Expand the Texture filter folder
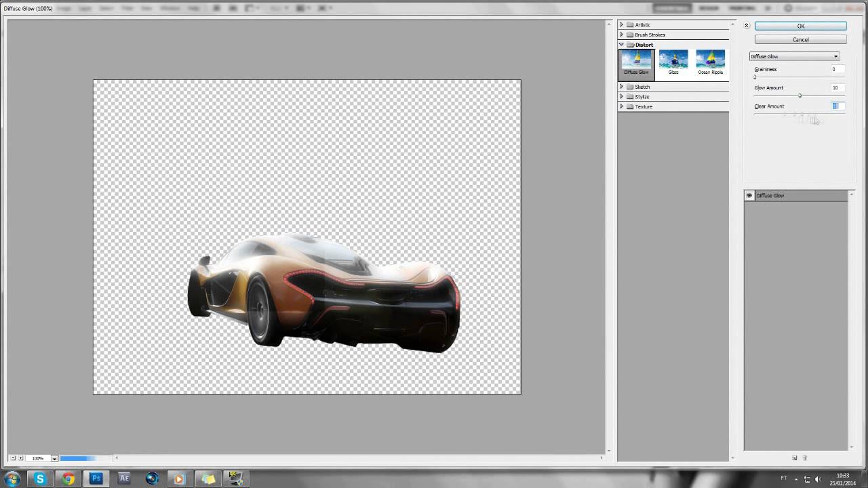This screenshot has height=488, width=868. 621,106
